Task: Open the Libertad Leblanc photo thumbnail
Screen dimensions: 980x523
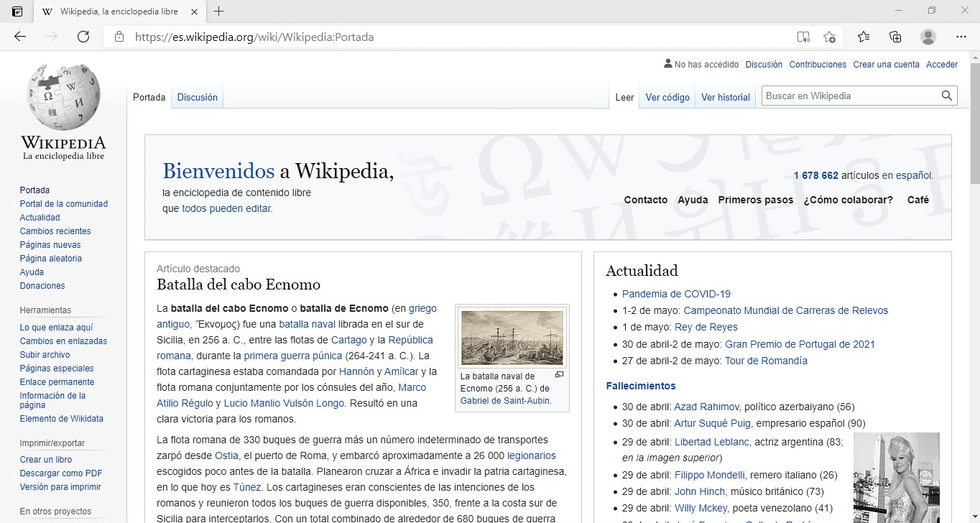Action: pos(897,478)
